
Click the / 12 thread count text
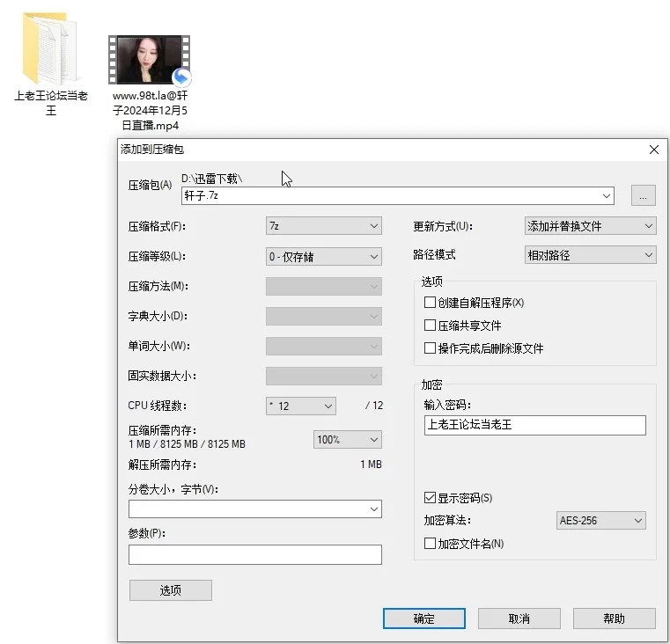[374, 406]
